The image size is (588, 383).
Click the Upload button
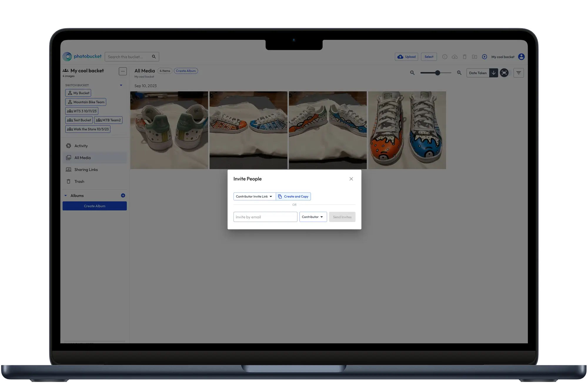[x=407, y=57]
